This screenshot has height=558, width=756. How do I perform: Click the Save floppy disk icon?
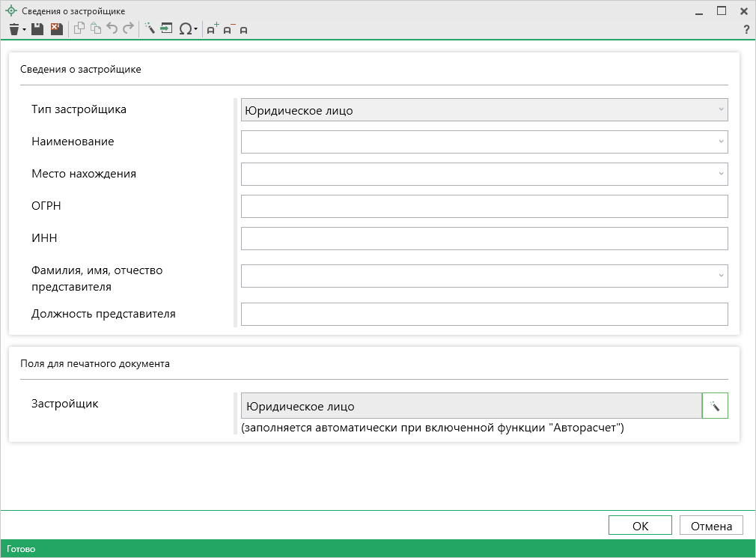37,29
